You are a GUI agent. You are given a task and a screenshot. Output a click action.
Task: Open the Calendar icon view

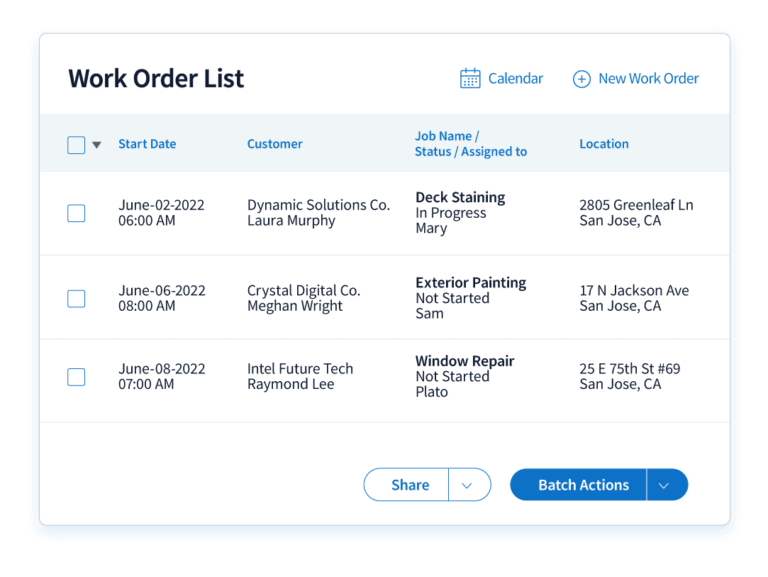click(470, 78)
